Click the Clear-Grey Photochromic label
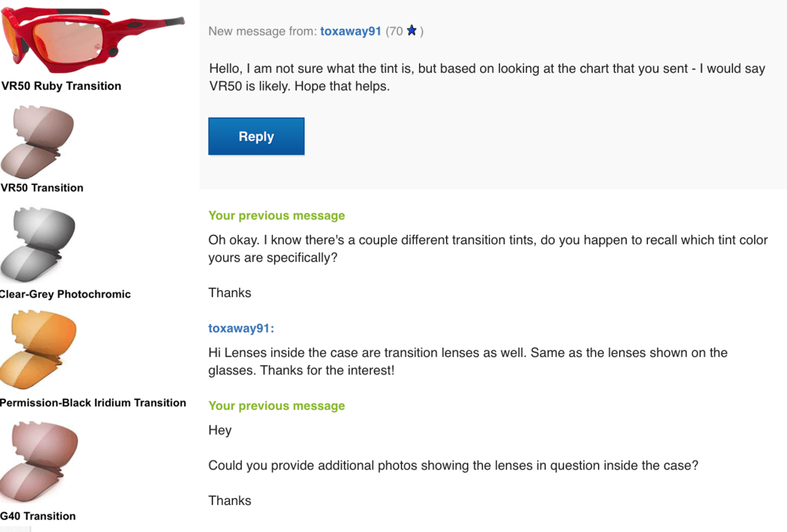787x532 pixels. (65, 294)
